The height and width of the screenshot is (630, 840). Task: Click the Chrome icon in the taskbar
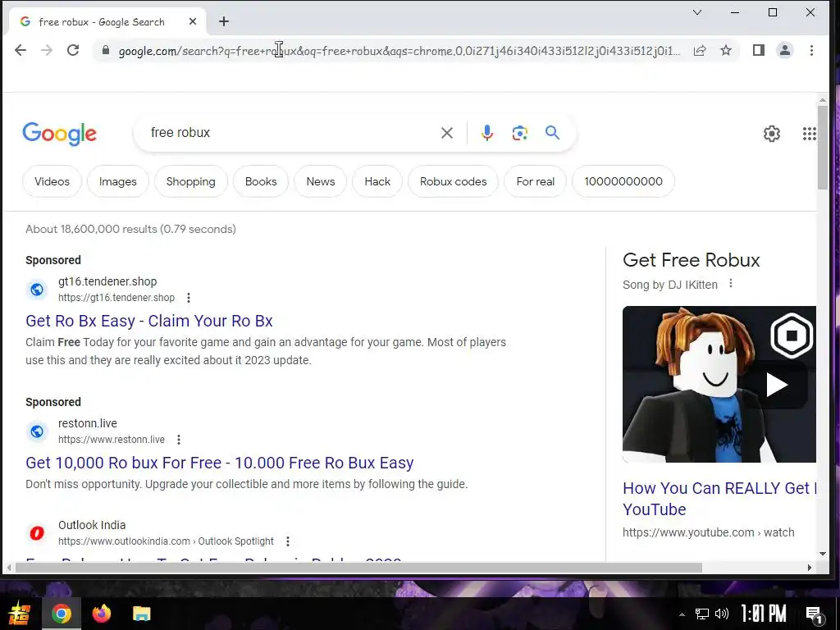click(x=61, y=614)
